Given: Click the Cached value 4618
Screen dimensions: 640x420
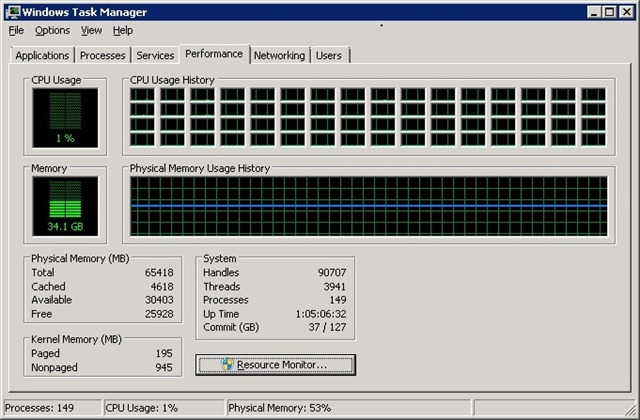Looking at the screenshot, I should point(162,287).
